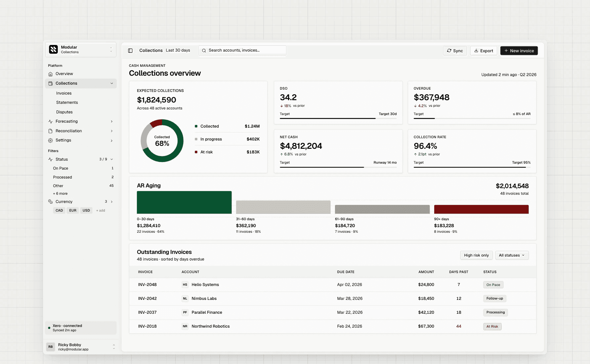Click the HS avatar for Helio Systems

[185, 285]
